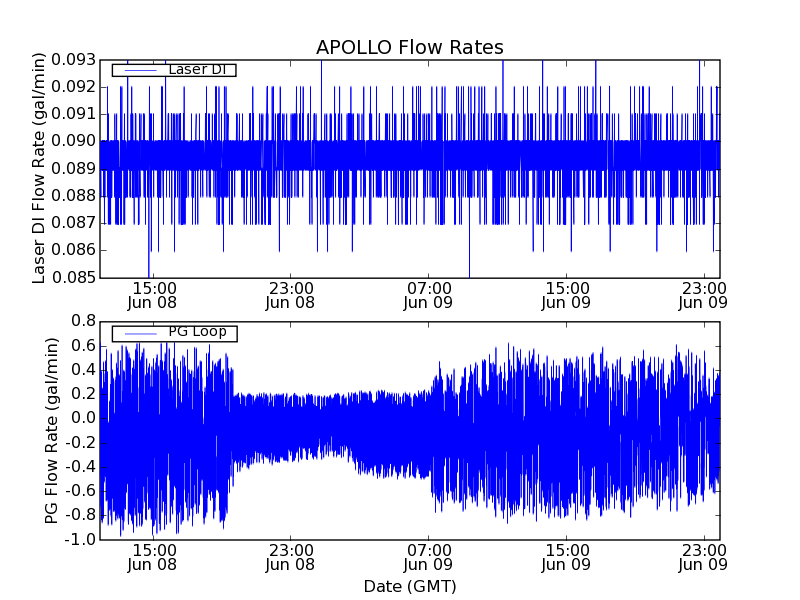Select the 'Laser DI' legend label
This screenshot has width=800, height=600.
coord(197,69)
